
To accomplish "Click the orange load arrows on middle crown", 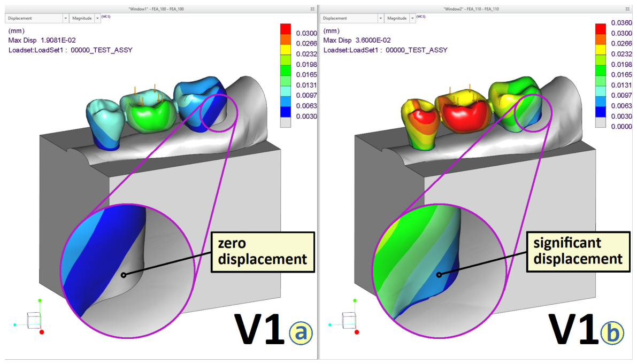I will pos(148,96).
